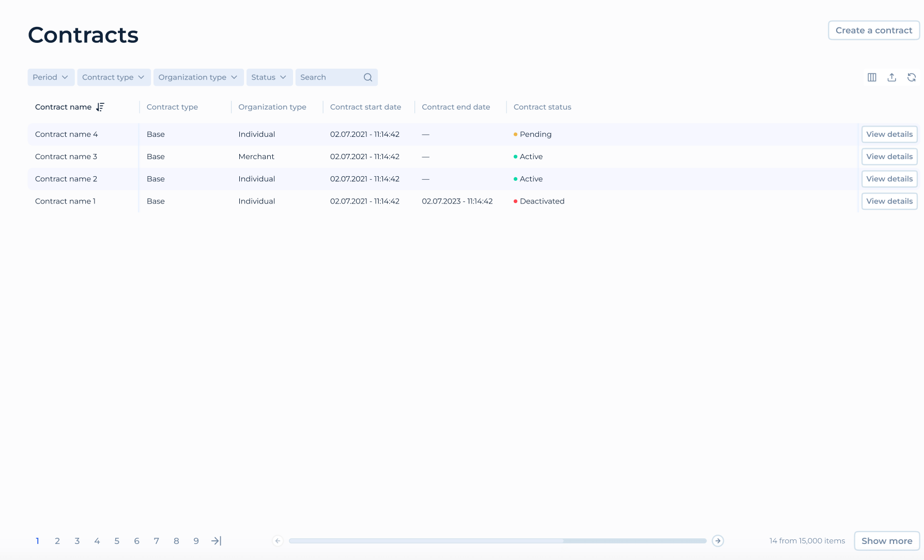View details of Contract name 3
The image size is (924, 560).
pyautogui.click(x=889, y=157)
